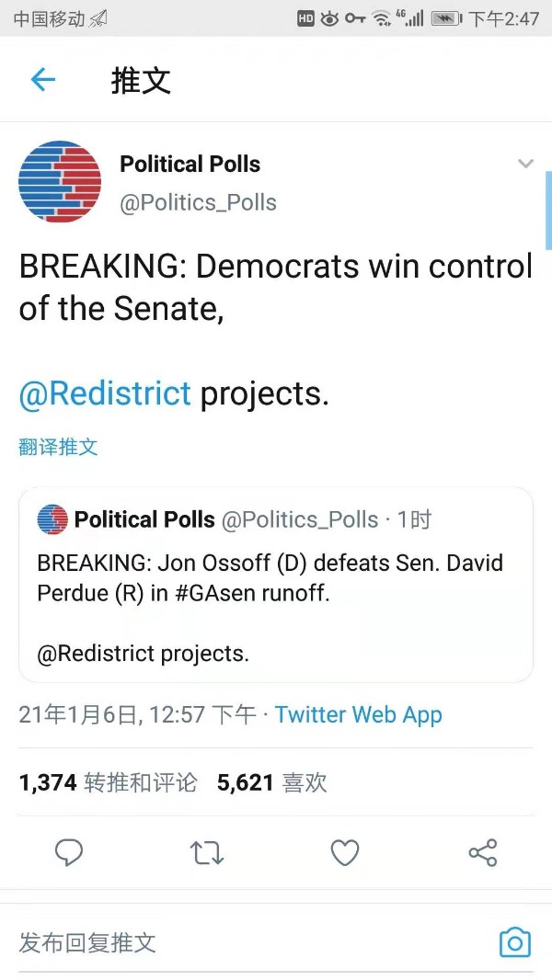Tap the battery icon in status bar
Viewport: 552px width, 980px height.
coord(446,18)
